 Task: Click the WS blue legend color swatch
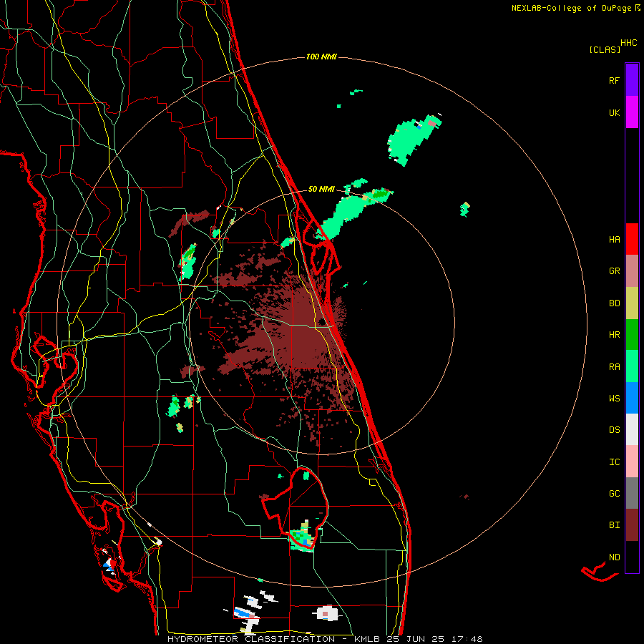click(x=632, y=398)
